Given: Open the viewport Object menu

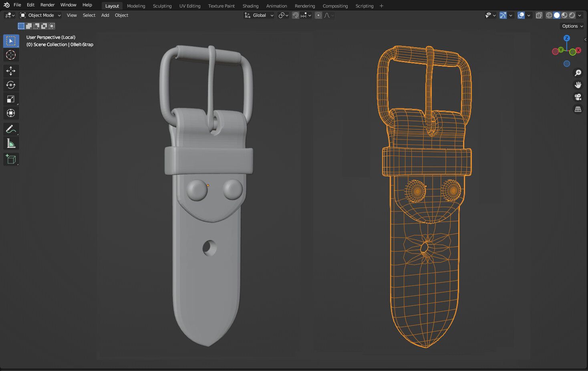Looking at the screenshot, I should (121, 15).
